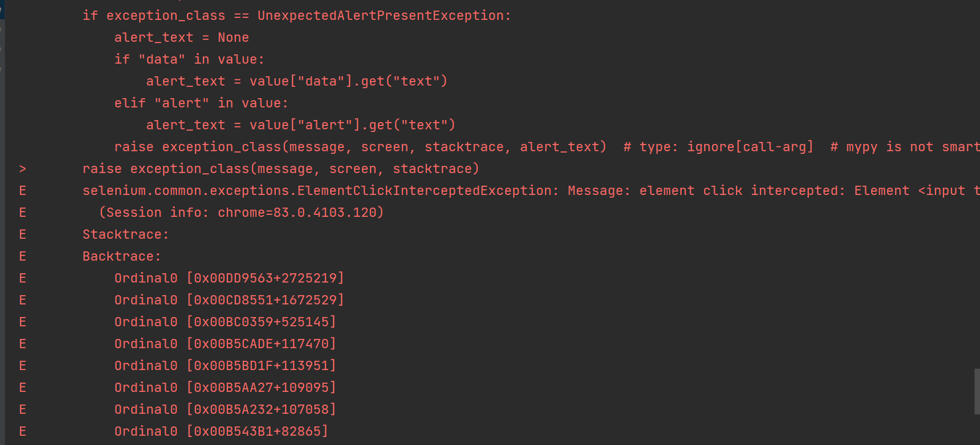Click the 'Stacktrace:' line
Screen dimensions: 980x445
point(126,234)
